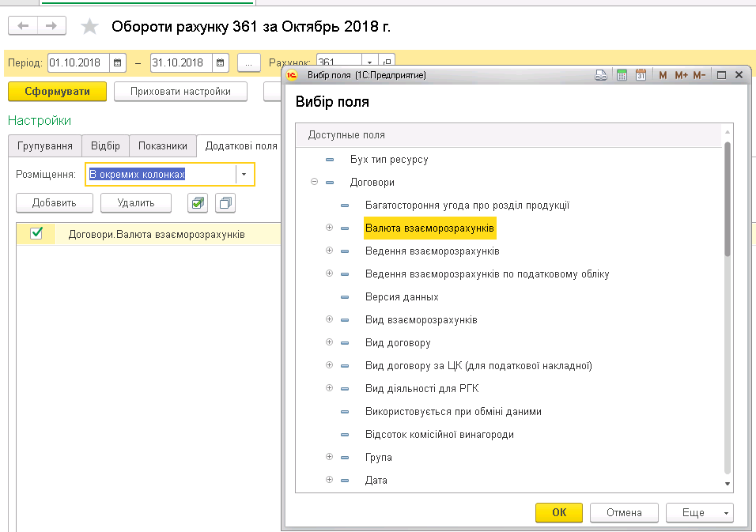
Task: Open calendar for start date 01.10.2018
Action: coord(117,62)
